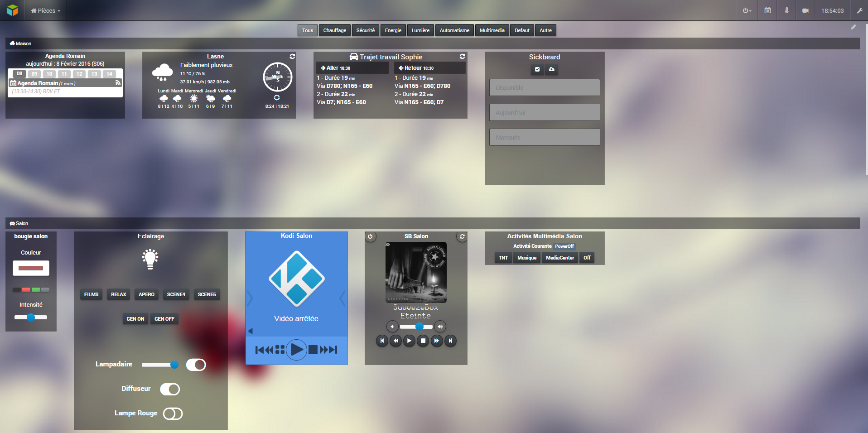
Task: Open the Pièces dropdown menu
Action: [45, 10]
